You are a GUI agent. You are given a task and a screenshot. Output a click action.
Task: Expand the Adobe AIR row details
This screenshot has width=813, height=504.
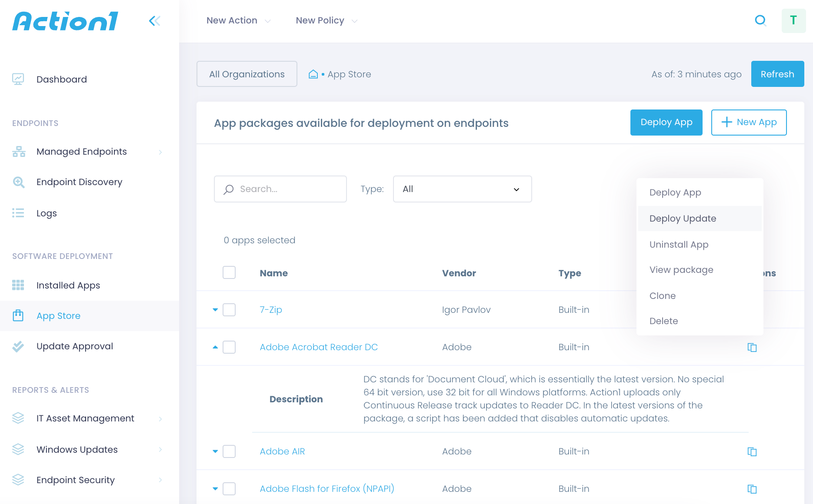tap(215, 451)
